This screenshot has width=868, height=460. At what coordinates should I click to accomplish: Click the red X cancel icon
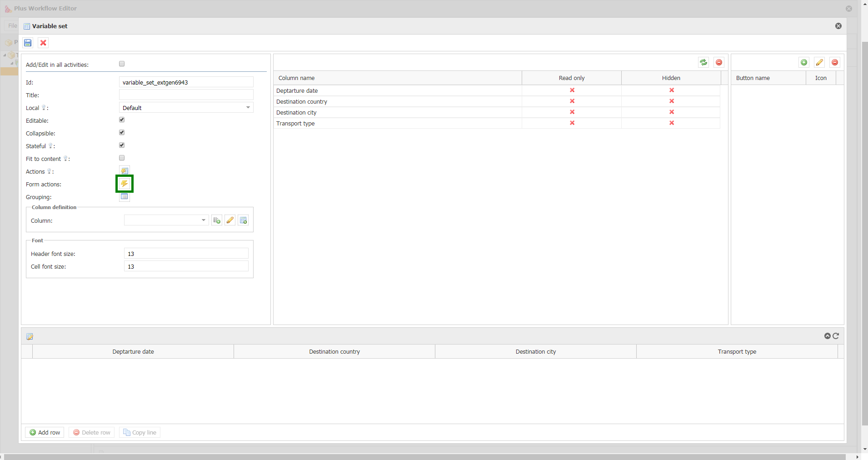[43, 43]
